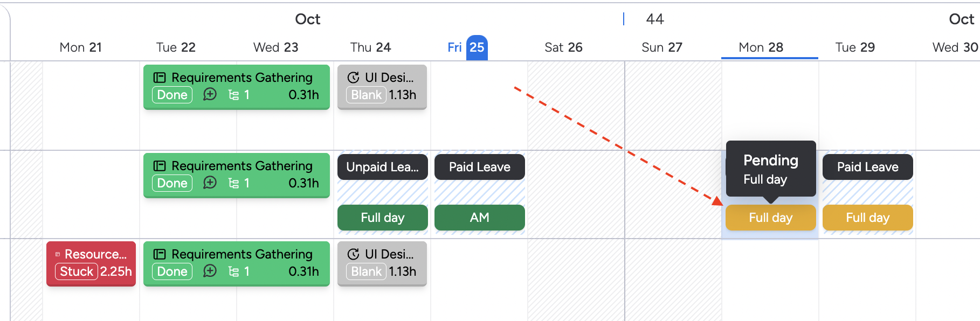The height and width of the screenshot is (321, 980).
Task: Click green AM leave block on Friday
Action: pyautogui.click(x=479, y=218)
